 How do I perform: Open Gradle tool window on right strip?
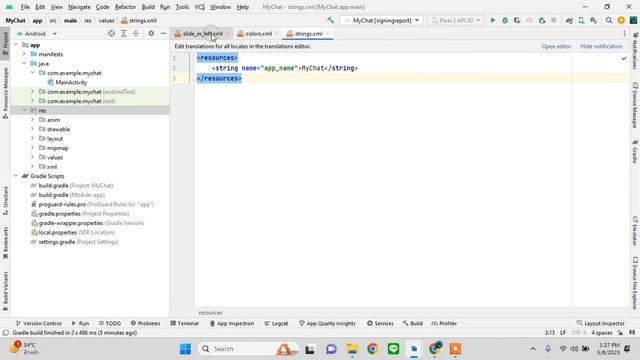(x=635, y=152)
